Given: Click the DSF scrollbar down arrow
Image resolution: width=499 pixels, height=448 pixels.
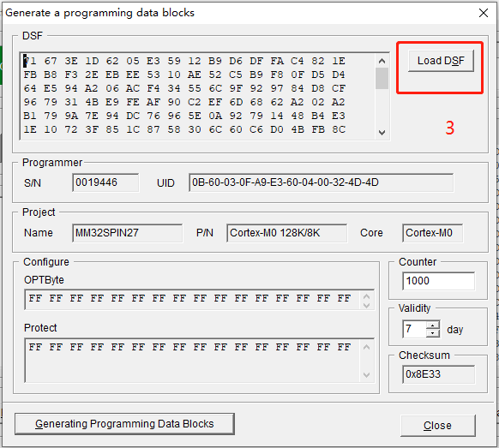Looking at the screenshot, I should click(x=382, y=132).
